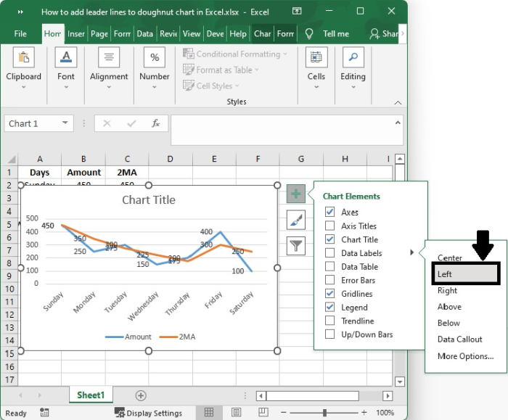Check the Up/Down Bars checkbox
The image size is (508, 420).
[x=329, y=334]
